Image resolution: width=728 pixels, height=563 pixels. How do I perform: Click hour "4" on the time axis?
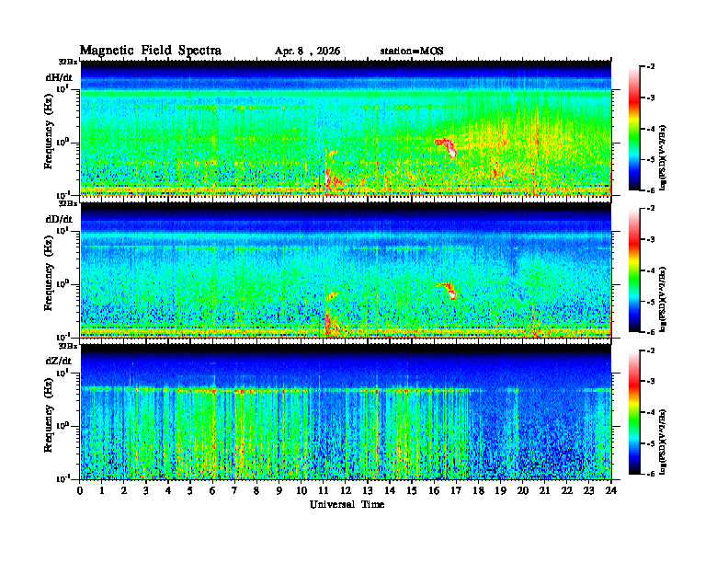(168, 491)
